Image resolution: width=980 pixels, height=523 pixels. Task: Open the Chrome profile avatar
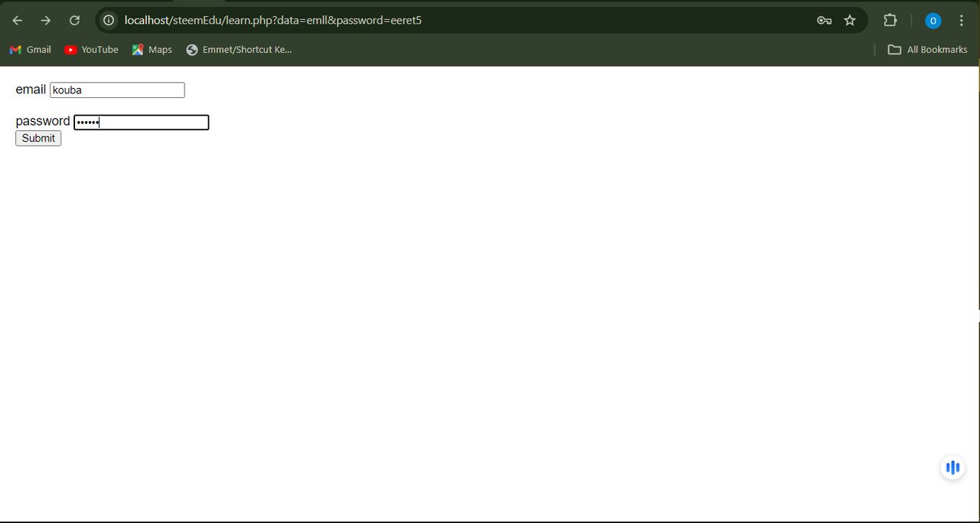coord(933,21)
